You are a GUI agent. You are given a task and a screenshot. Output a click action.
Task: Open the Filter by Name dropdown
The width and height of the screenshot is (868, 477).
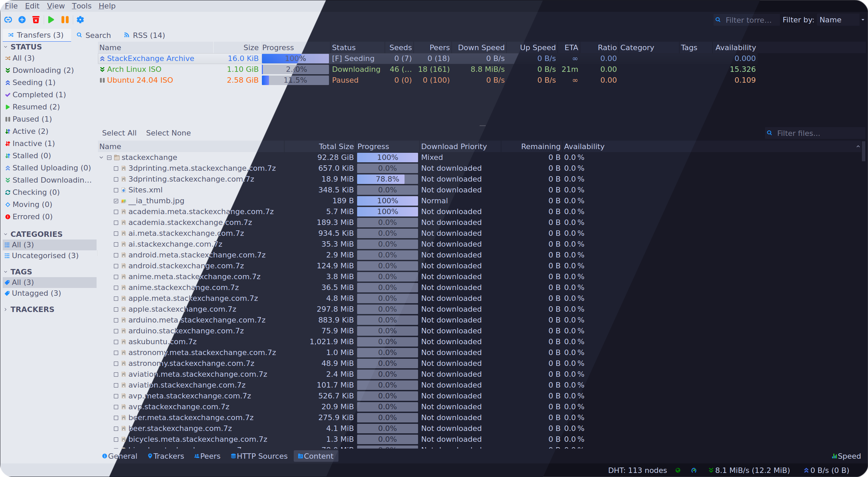841,20
